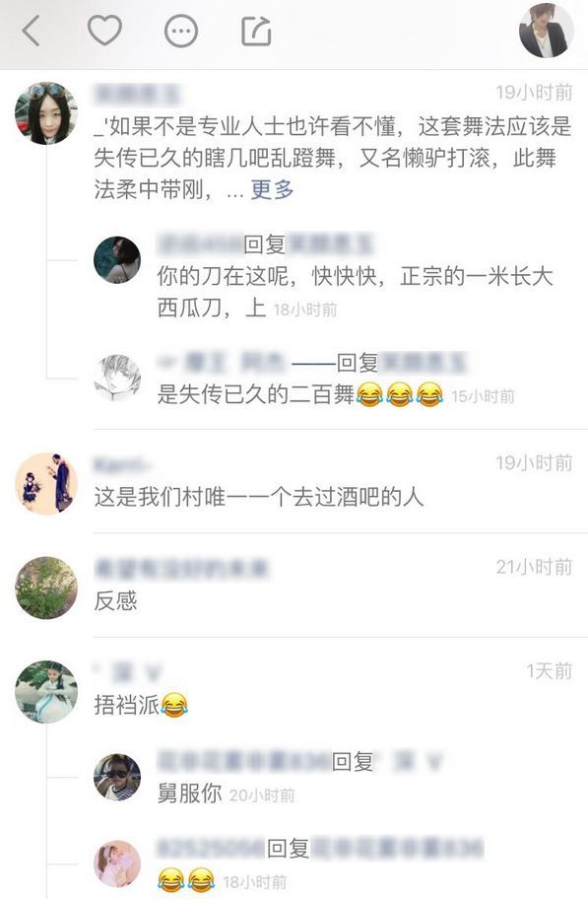
Task: Open avatar beside 反感 comment
Action: pyautogui.click(x=46, y=588)
